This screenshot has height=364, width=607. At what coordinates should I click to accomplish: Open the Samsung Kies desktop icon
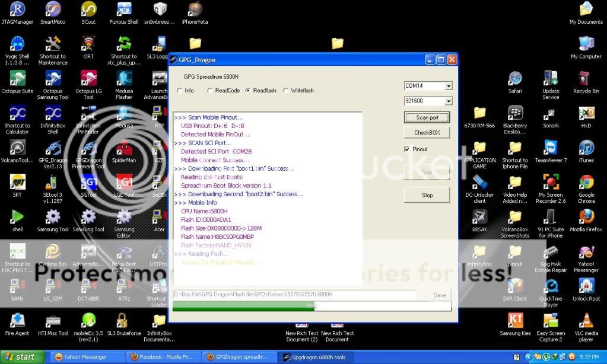[515, 321]
